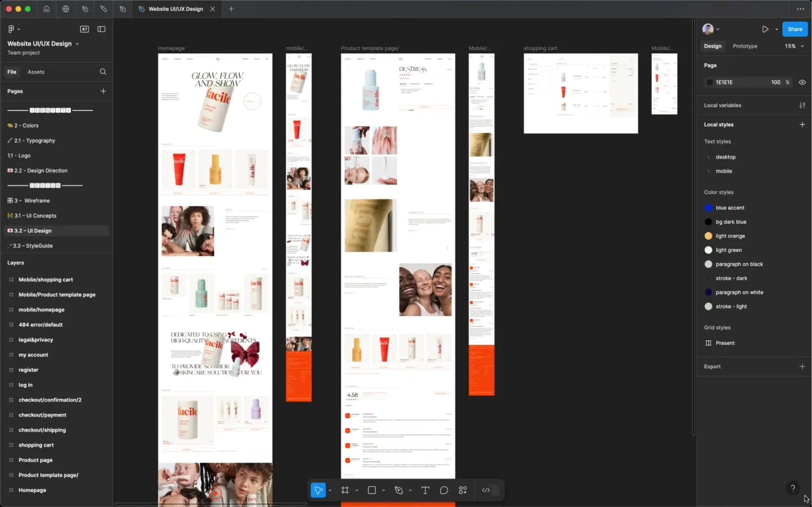Switch to the Prototype tab
812x507 pixels.
[x=745, y=46]
